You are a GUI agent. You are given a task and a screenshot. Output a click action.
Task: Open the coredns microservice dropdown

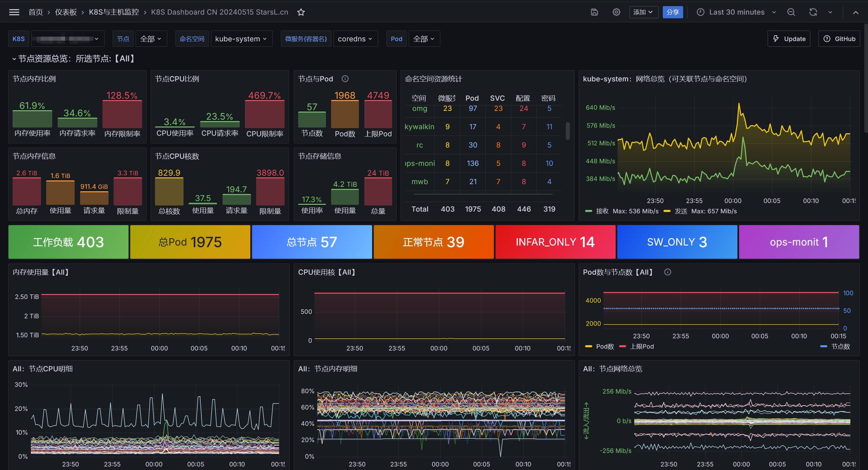355,39
